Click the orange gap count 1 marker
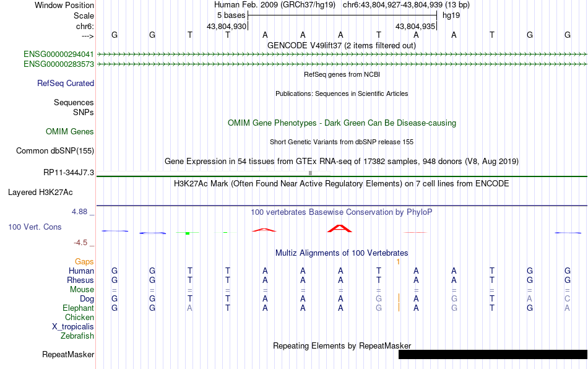 [x=398, y=262]
